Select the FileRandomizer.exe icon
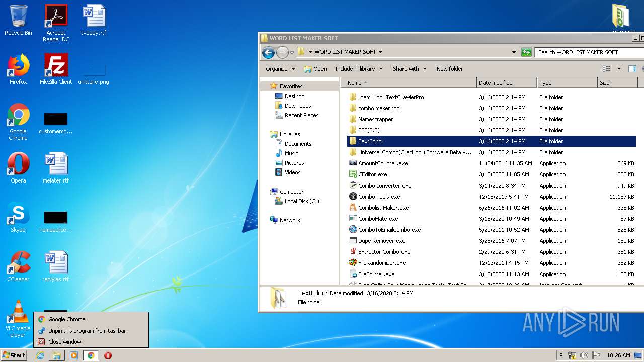 click(x=353, y=263)
